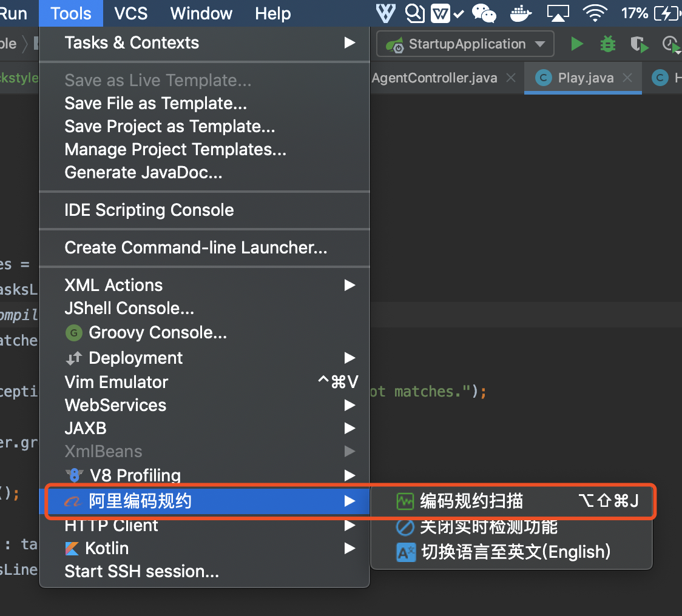This screenshot has height=616, width=682.
Task: Choose Save Project as Template
Action: pos(170,127)
